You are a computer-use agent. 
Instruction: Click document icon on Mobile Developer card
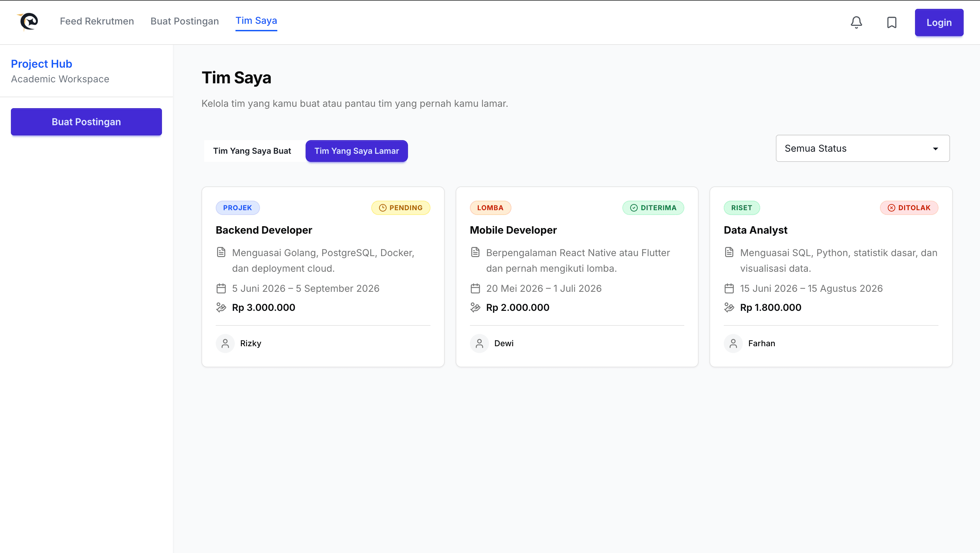click(x=475, y=252)
